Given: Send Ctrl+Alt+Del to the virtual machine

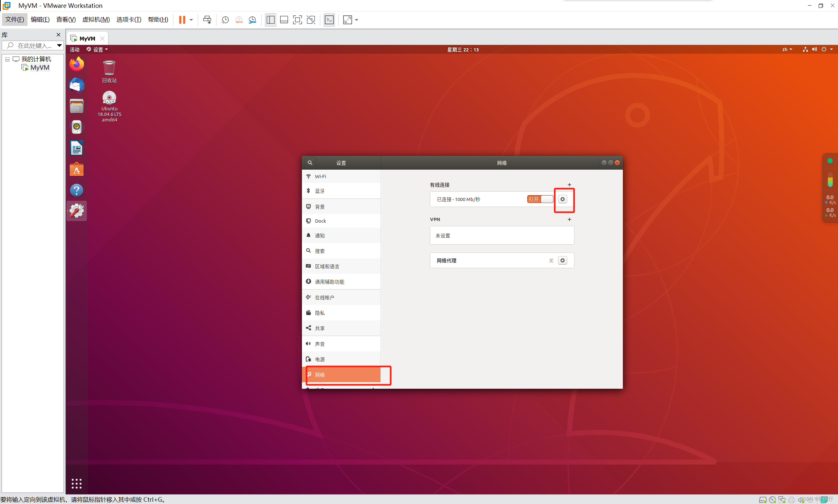Looking at the screenshot, I should click(207, 20).
